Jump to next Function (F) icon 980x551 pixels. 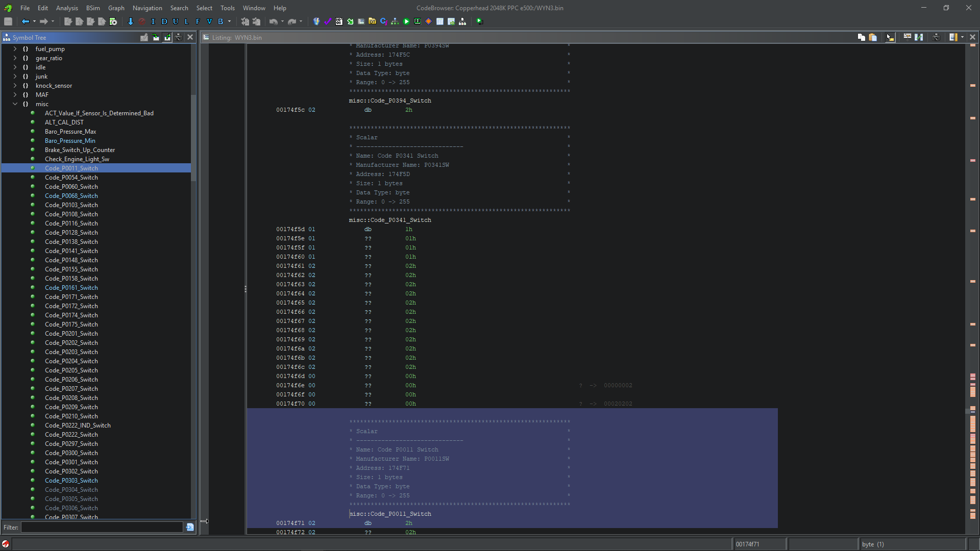198,21
